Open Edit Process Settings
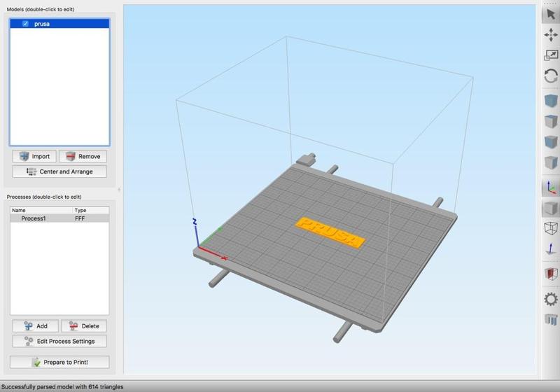The height and width of the screenshot is (392, 560). click(59, 342)
